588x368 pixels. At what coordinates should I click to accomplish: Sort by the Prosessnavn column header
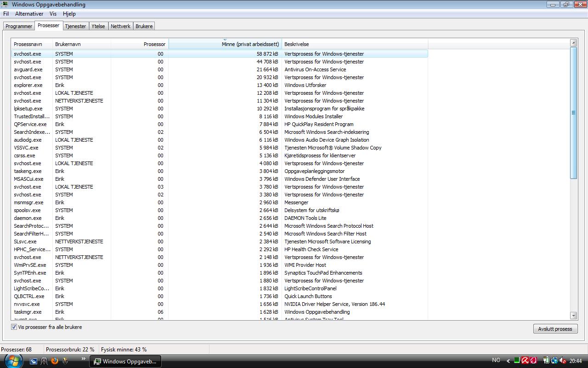point(32,44)
